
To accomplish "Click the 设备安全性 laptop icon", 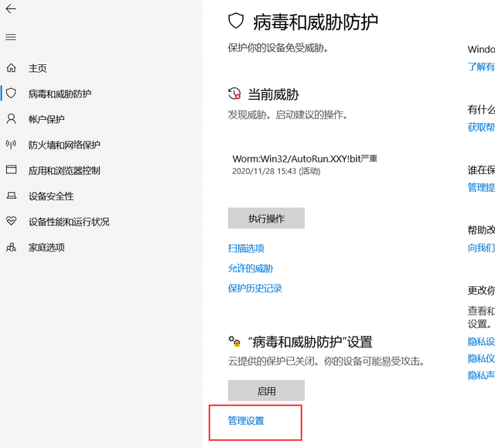I will tap(11, 196).
